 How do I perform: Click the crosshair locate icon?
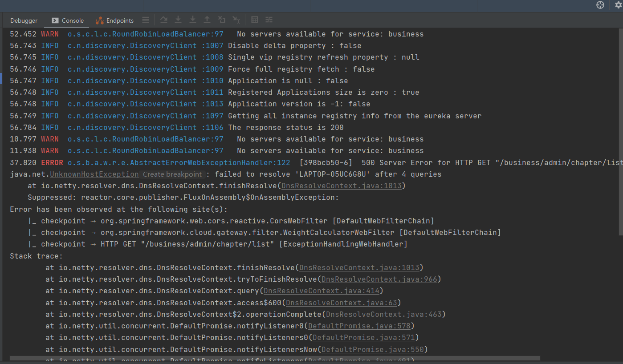point(600,5)
